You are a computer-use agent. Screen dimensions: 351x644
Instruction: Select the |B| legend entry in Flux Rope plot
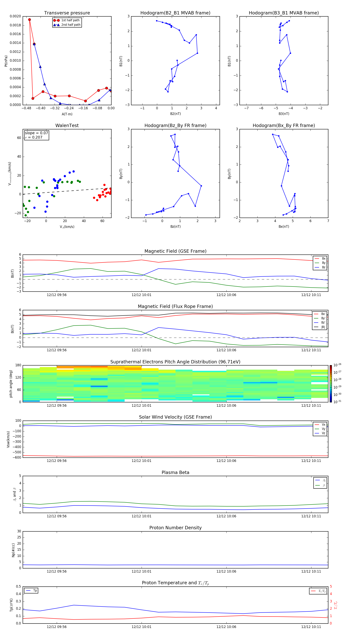click(x=320, y=327)
